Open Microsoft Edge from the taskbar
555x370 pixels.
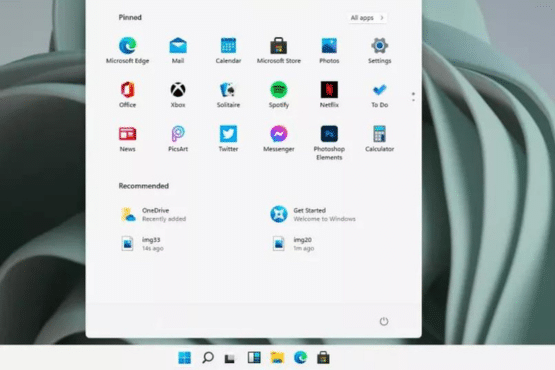[300, 358]
